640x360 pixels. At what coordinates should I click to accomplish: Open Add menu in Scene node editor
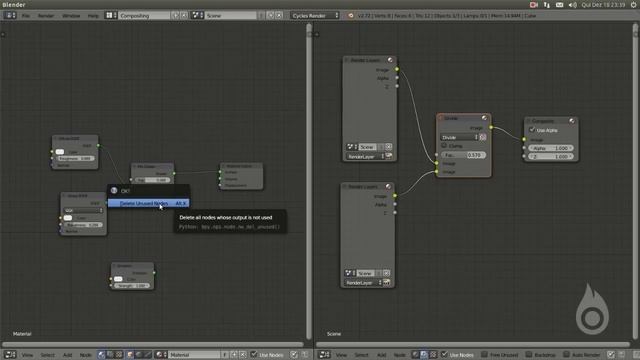pyautogui.click(x=381, y=355)
